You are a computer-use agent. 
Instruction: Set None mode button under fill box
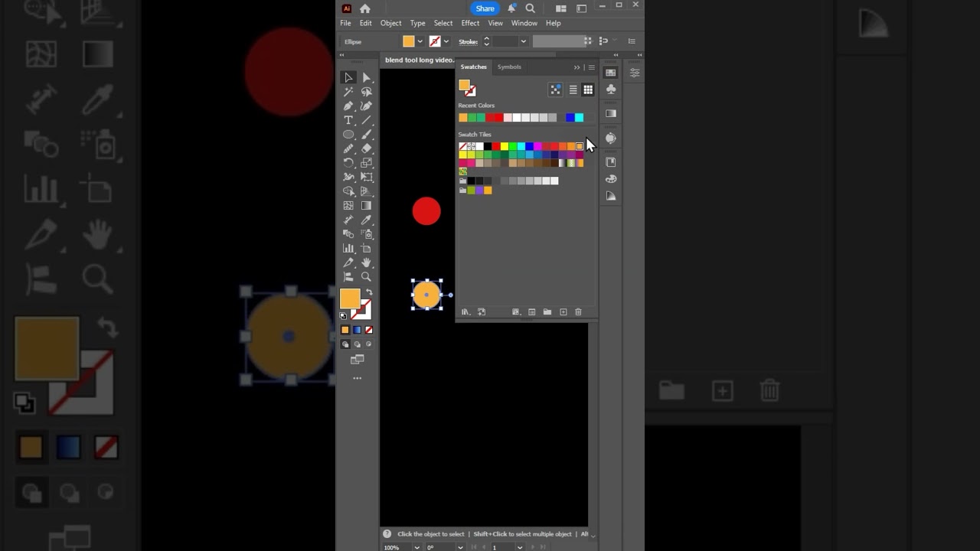tap(369, 330)
